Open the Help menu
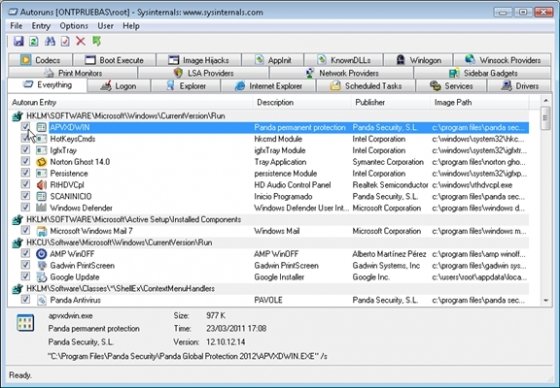Viewport: 560px width, 388px height. 131,26
